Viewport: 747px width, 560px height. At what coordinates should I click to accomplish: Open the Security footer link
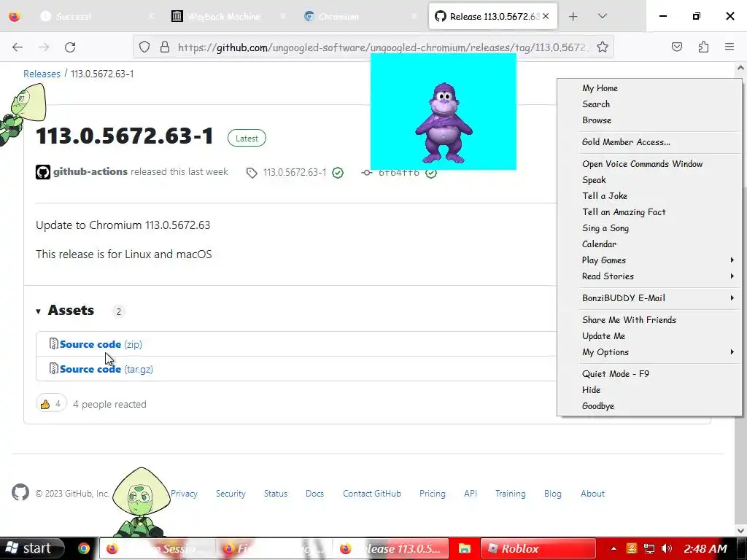pyautogui.click(x=231, y=494)
